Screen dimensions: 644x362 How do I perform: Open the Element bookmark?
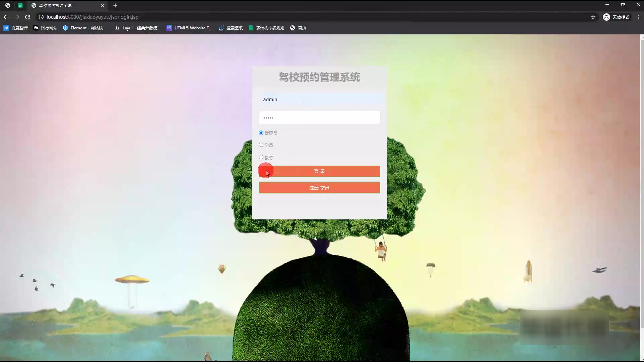85,28
